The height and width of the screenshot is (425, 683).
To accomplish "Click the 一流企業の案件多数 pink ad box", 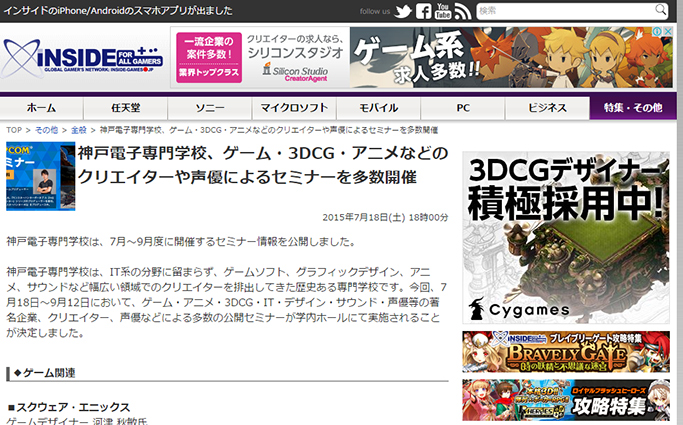I will pyautogui.click(x=209, y=57).
